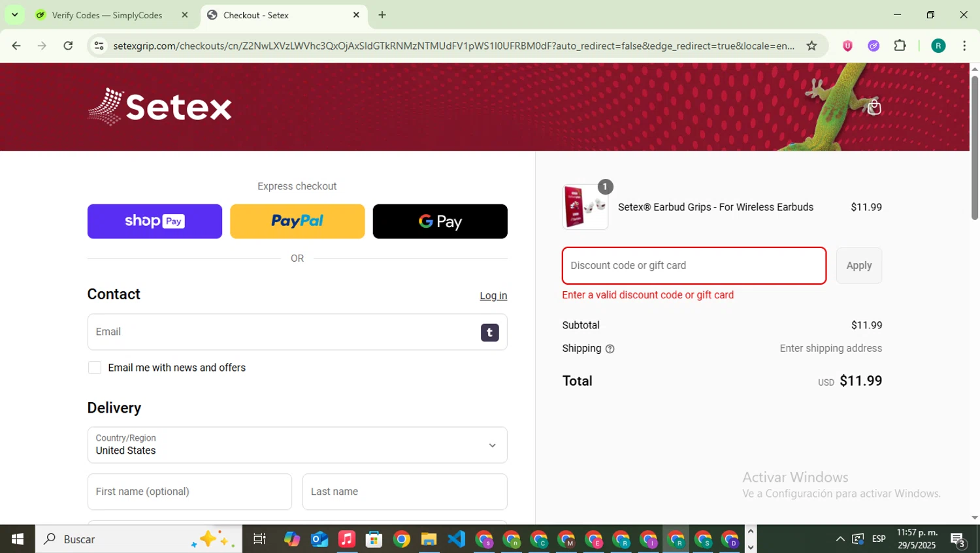Click the address bar URL
Screen dimensions: 980x553
tap(453, 46)
